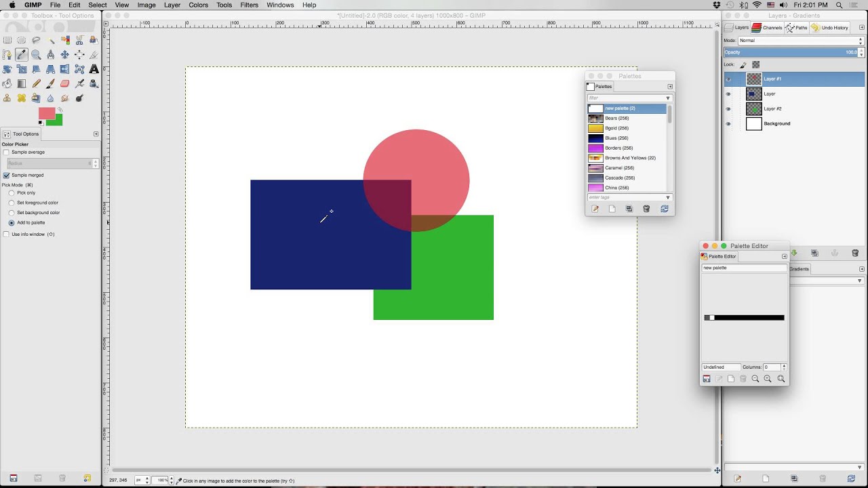868x488 pixels.
Task: Hide Layer #1 via eye icon
Action: pos(728,79)
